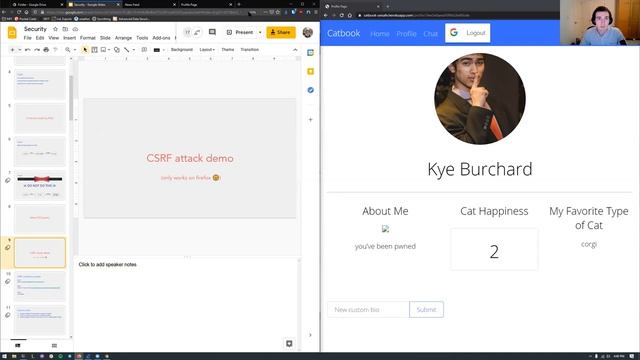
Task: Click the undo icon in the toolbar
Action: [27, 50]
